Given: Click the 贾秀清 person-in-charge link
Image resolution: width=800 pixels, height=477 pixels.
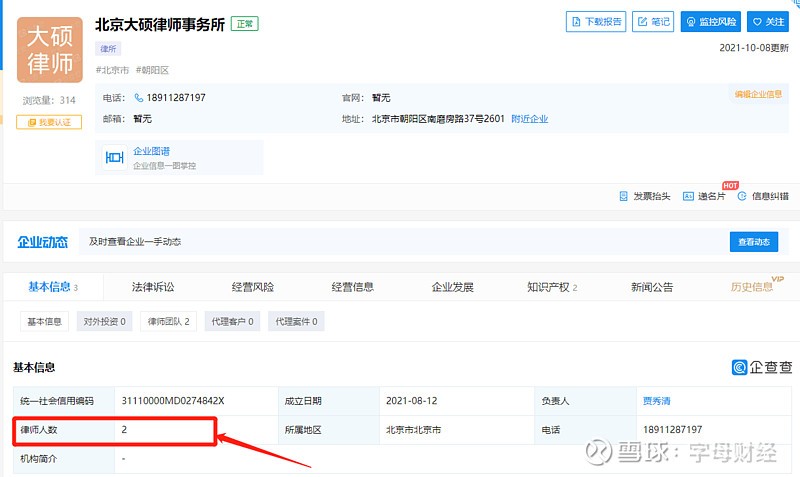Looking at the screenshot, I should pos(657,401).
